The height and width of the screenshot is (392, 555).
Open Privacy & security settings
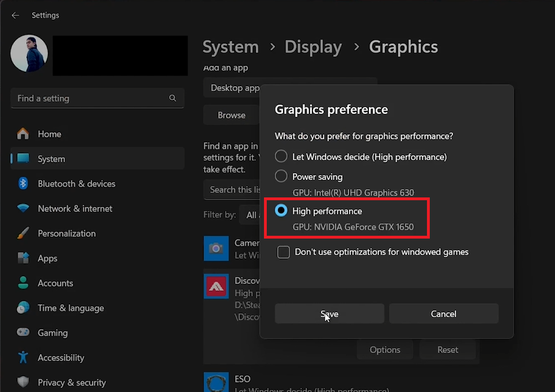click(x=71, y=382)
